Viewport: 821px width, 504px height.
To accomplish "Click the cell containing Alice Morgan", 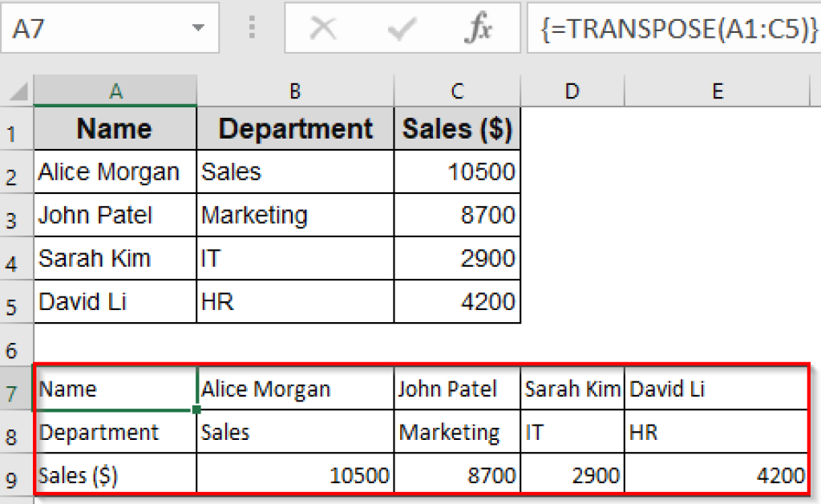I will (115, 171).
